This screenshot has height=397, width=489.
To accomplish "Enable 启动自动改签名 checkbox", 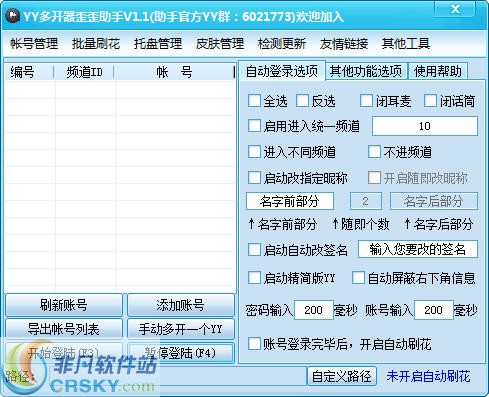I will tap(254, 250).
